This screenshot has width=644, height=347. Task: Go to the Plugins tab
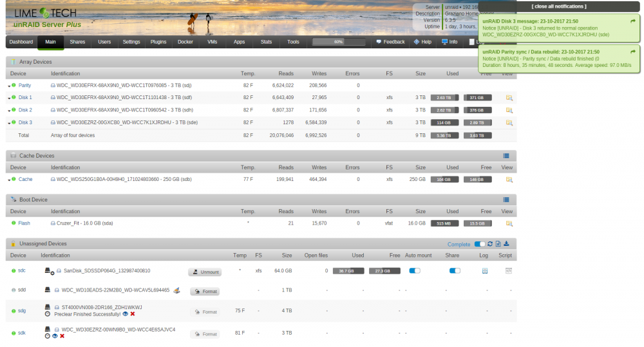[x=158, y=42]
